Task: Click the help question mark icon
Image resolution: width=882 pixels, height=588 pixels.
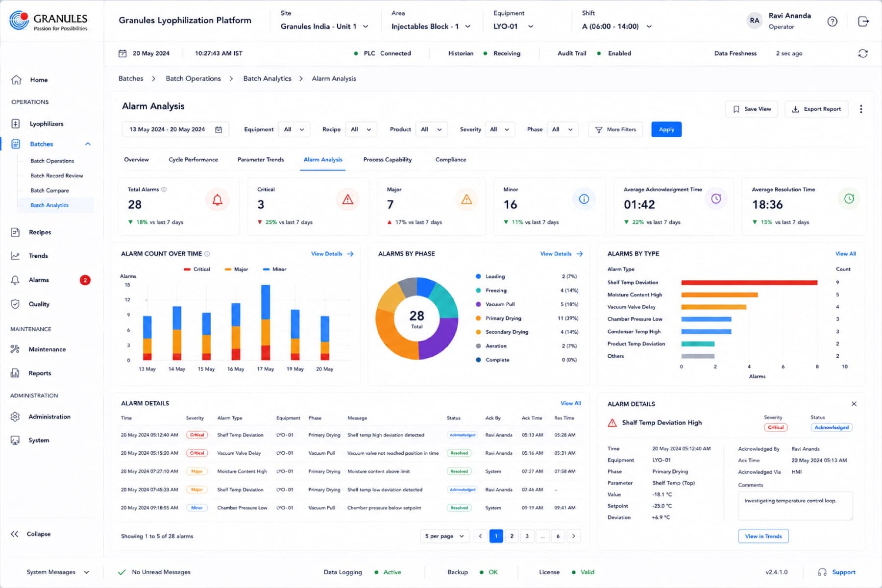Action: [832, 21]
